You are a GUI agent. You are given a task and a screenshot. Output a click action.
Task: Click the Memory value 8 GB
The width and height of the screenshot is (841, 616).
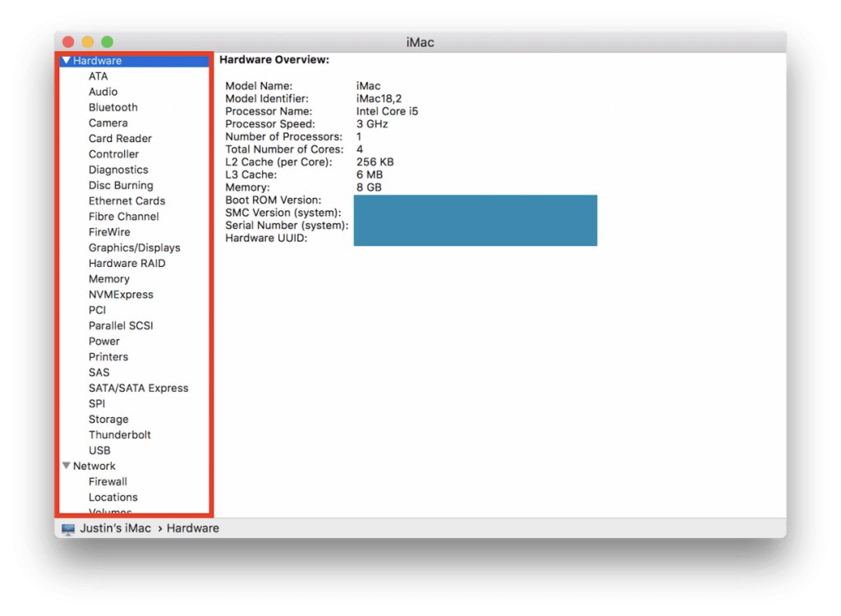tap(369, 187)
